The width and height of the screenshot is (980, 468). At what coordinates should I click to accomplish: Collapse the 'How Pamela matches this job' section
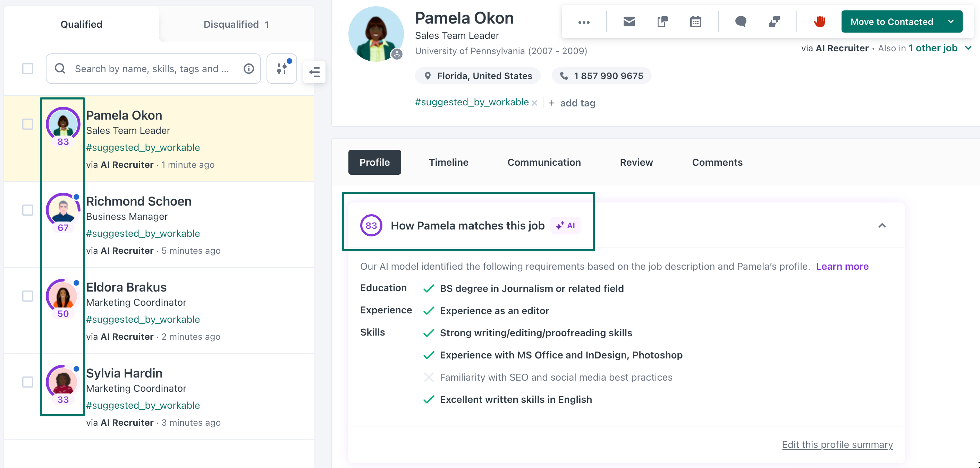[x=882, y=225]
